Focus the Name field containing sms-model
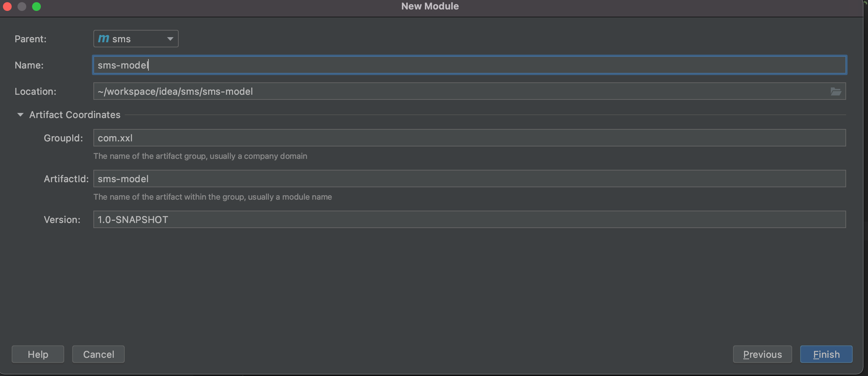This screenshot has height=376, width=868. 469,65
